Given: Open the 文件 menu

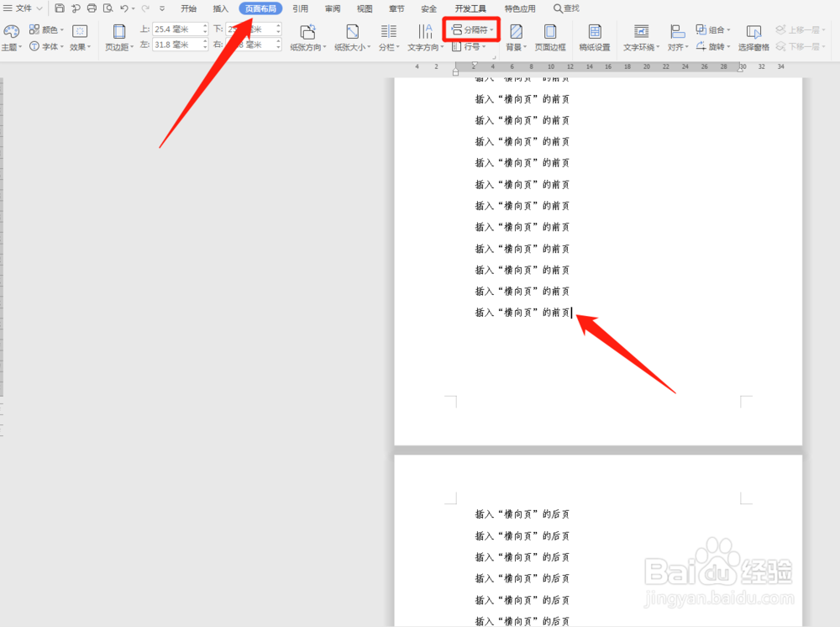Looking at the screenshot, I should 23,8.
